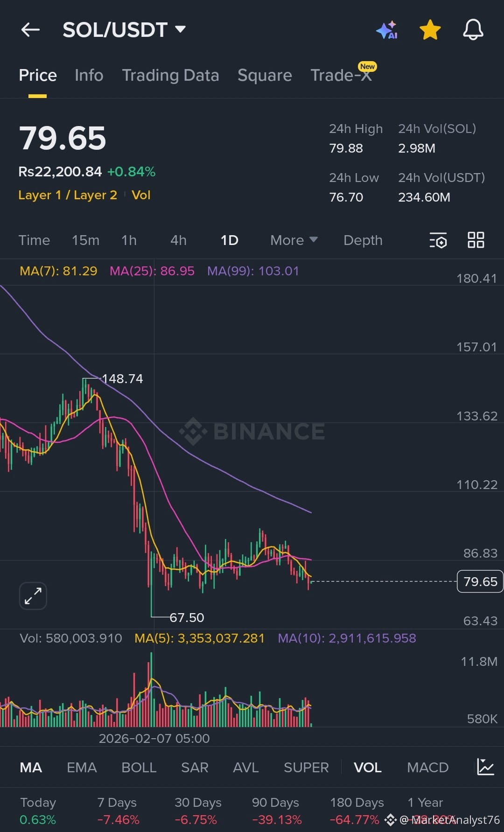Tap the 148.74 high marker
The width and height of the screenshot is (504, 832).
tap(122, 378)
